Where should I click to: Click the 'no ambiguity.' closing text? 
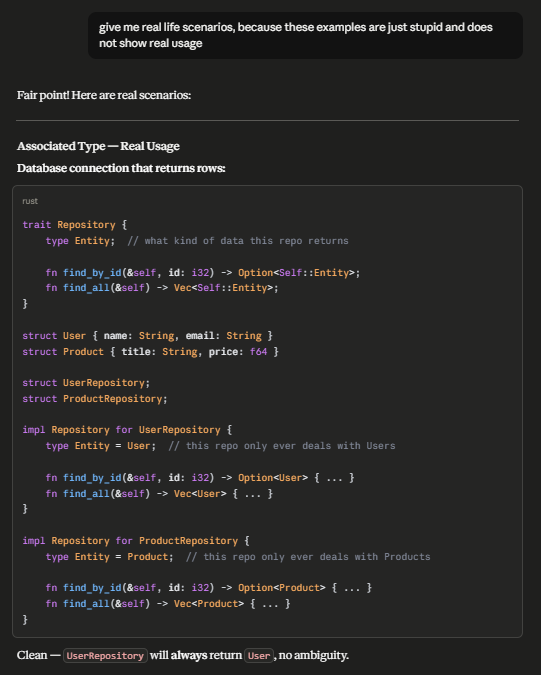[314, 655]
